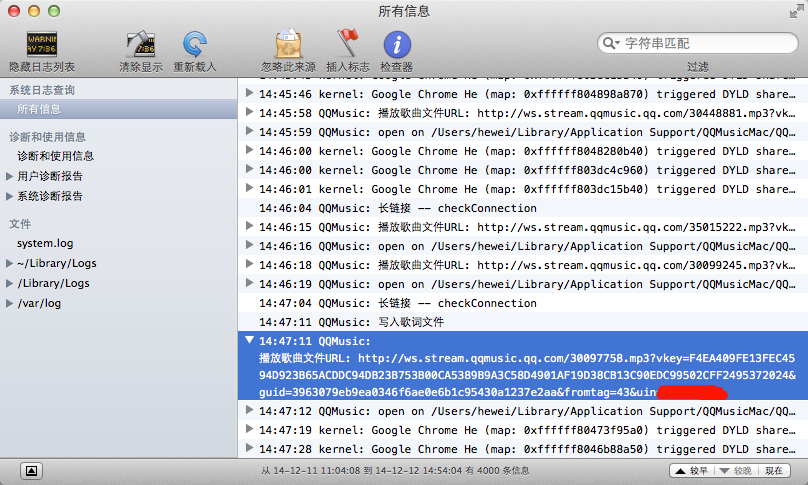This screenshot has width=808, height=485.
Task: Click the 系统日志查询 sidebar header
Action: (x=42, y=90)
